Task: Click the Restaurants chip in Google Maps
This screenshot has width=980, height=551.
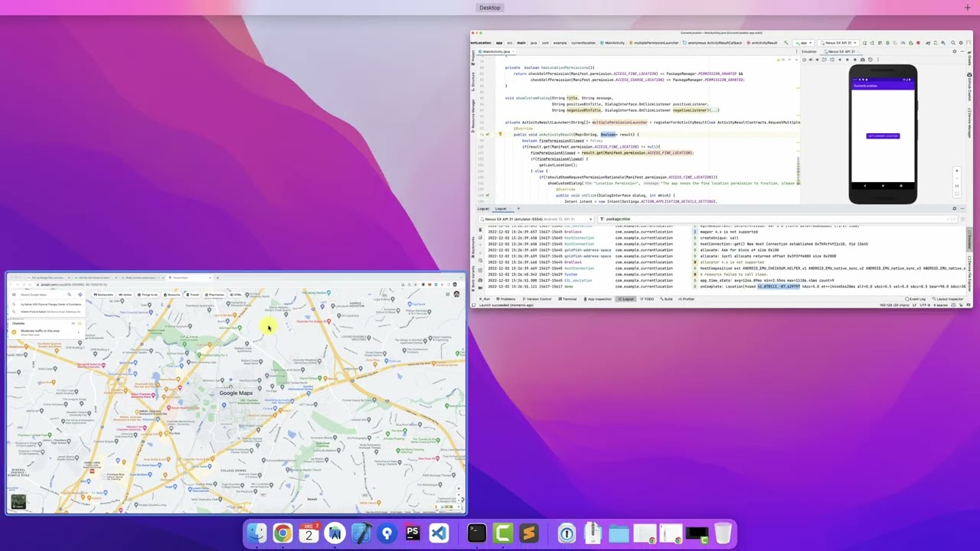Action: pyautogui.click(x=104, y=295)
